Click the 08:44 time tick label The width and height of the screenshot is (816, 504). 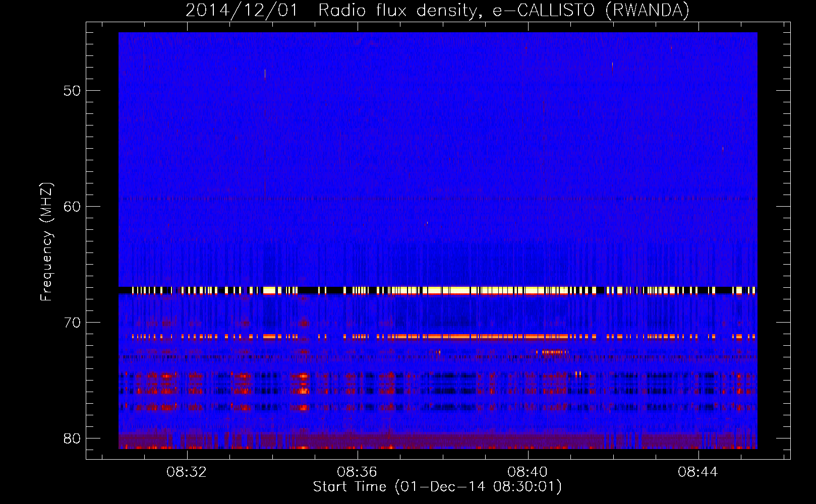coord(698,472)
